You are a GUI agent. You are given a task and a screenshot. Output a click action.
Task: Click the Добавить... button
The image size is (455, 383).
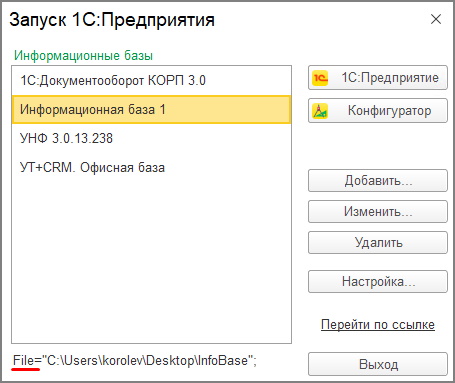click(378, 181)
